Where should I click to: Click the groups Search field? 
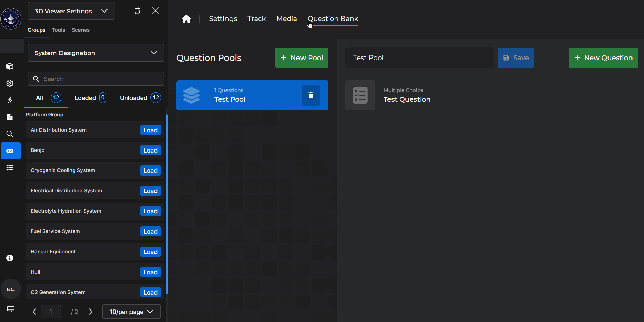(96, 79)
